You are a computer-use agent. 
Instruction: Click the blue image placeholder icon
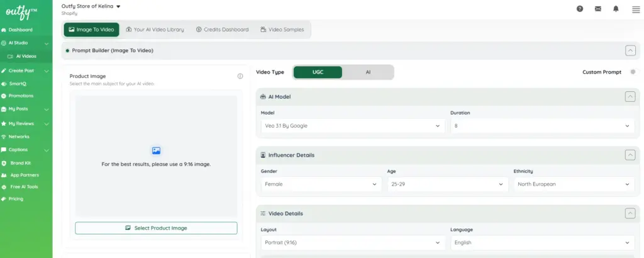[156, 150]
